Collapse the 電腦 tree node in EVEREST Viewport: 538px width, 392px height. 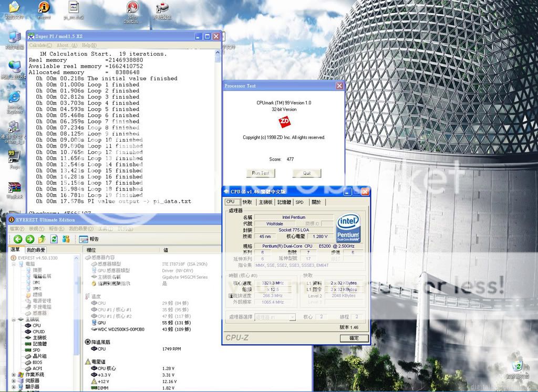pos(14,264)
